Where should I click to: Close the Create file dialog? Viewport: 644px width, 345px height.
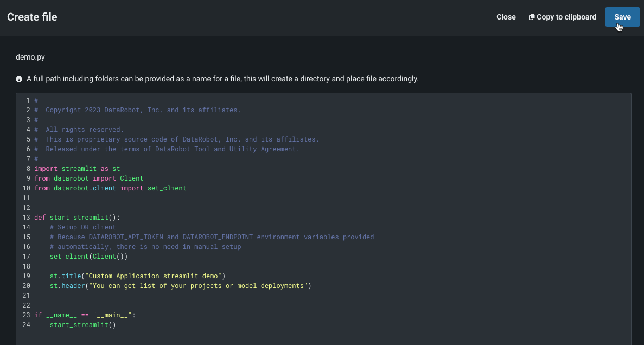pyautogui.click(x=506, y=17)
